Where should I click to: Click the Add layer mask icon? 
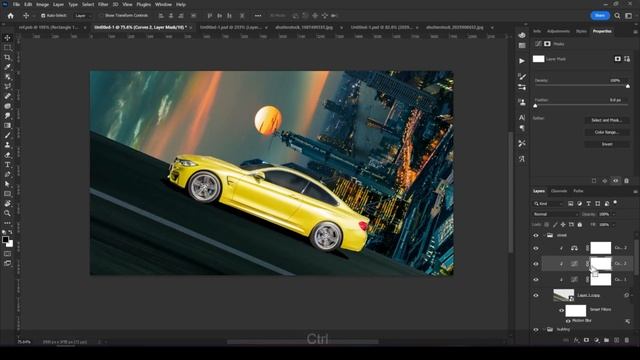pyautogui.click(x=587, y=340)
